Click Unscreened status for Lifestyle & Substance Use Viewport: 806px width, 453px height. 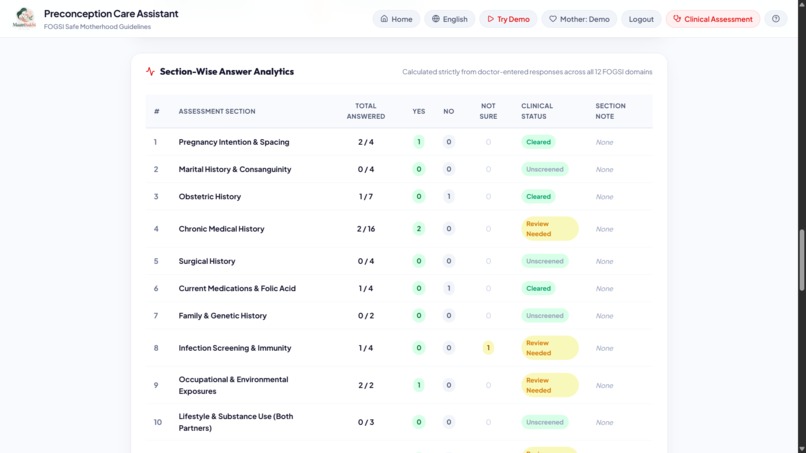(544, 422)
